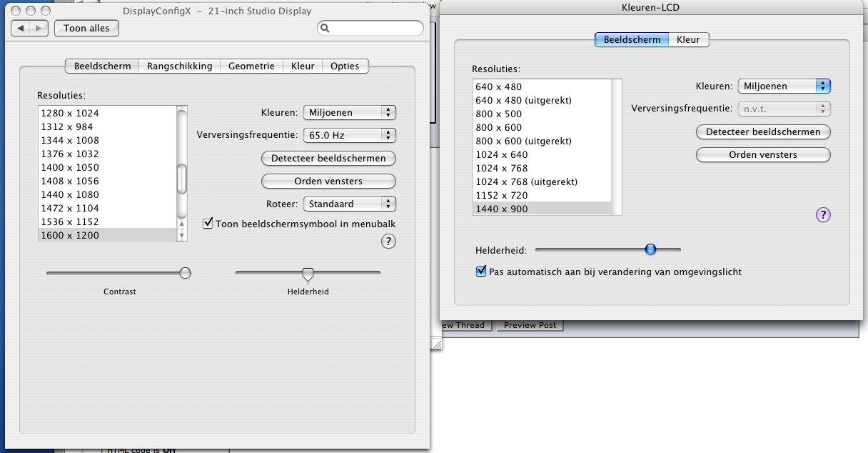Click purple help button in Kleuren-LCD window
The image size is (868, 453).
point(822,214)
